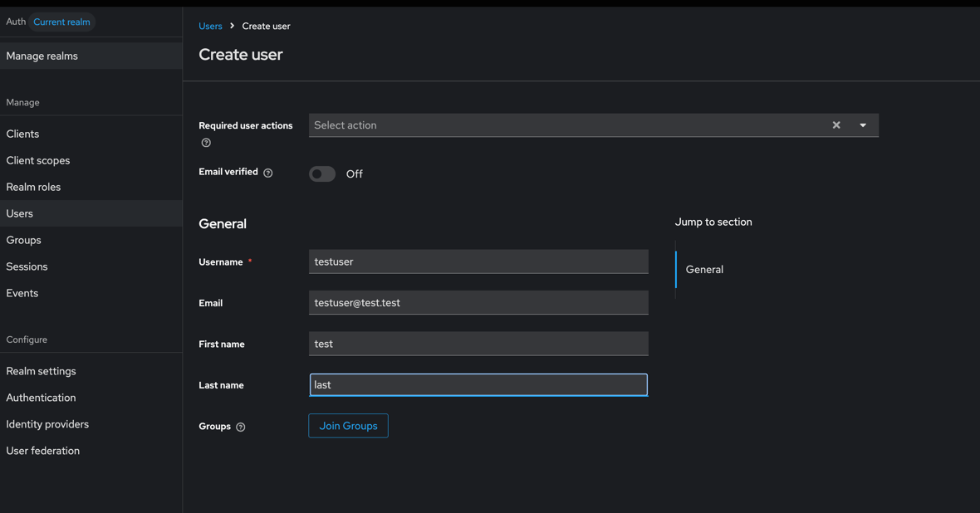The width and height of the screenshot is (980, 513).
Task: Clear the Required user actions selection
Action: coord(836,125)
